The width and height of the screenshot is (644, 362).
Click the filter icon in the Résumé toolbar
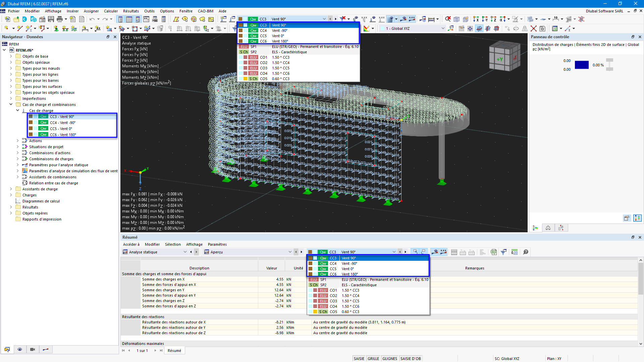[x=503, y=252]
